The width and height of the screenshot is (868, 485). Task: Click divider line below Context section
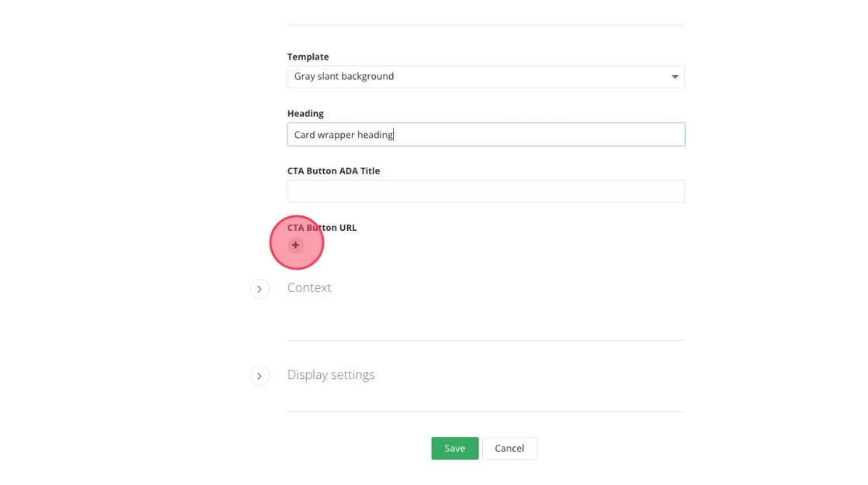(x=486, y=340)
